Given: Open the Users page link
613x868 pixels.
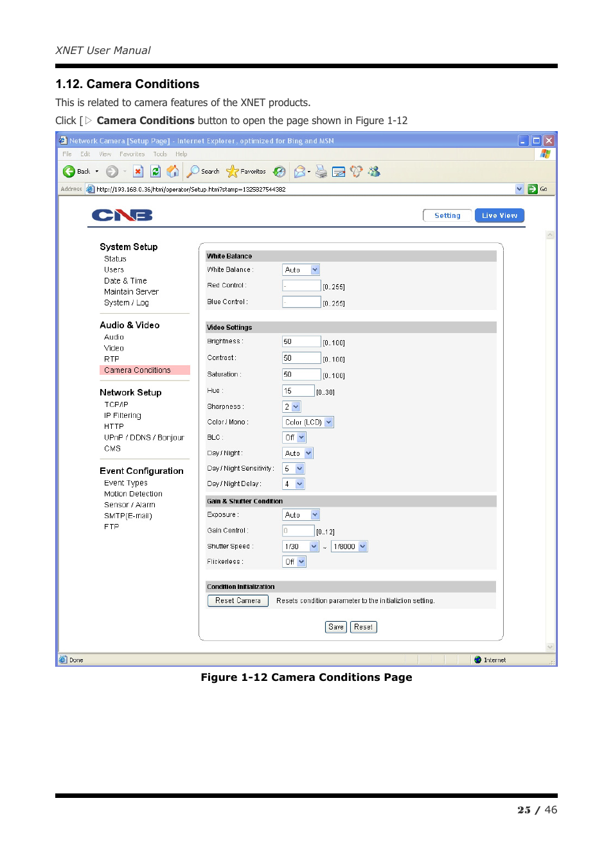Looking at the screenshot, I should (x=114, y=270).
